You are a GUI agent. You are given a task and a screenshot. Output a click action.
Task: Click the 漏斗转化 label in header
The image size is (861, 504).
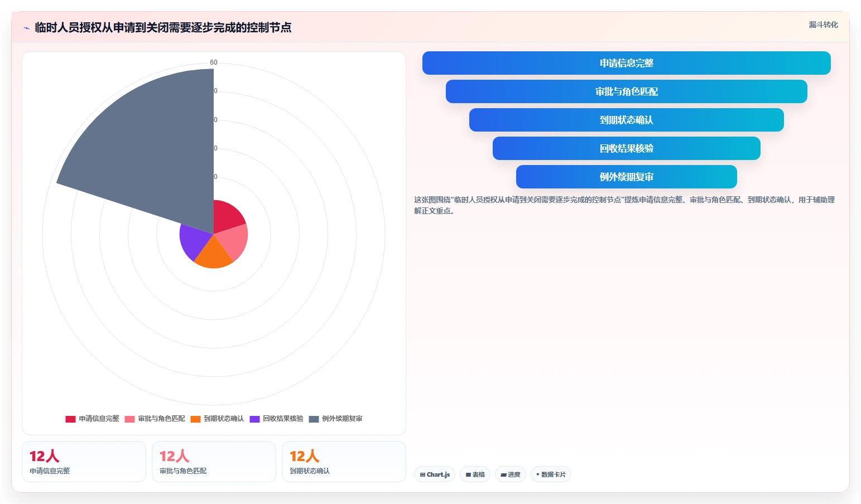[x=823, y=25]
